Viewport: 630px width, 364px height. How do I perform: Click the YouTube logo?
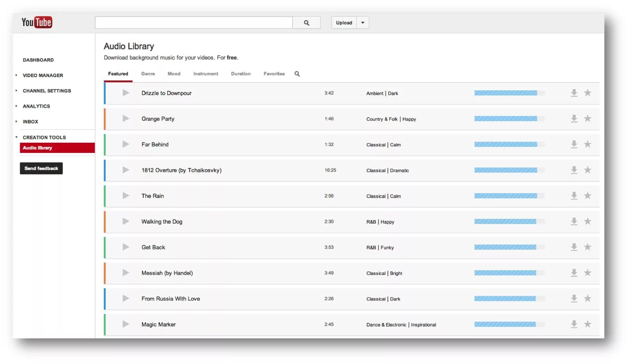tap(37, 22)
